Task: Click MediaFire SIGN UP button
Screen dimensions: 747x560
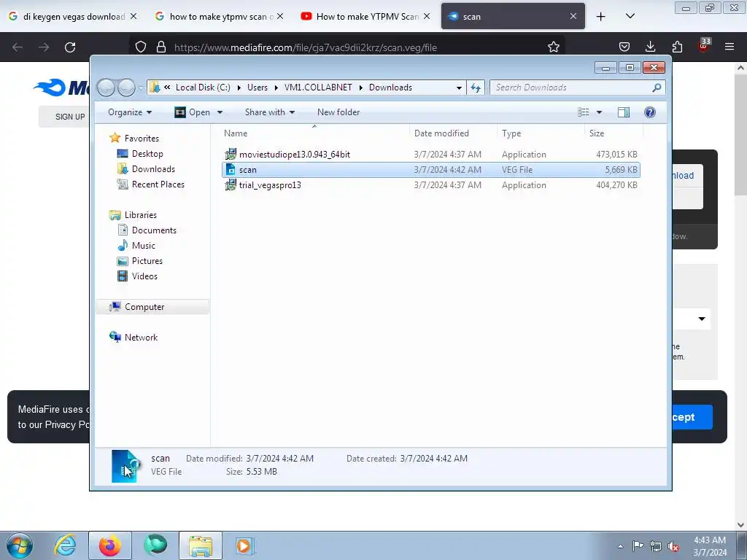Action: (x=70, y=117)
